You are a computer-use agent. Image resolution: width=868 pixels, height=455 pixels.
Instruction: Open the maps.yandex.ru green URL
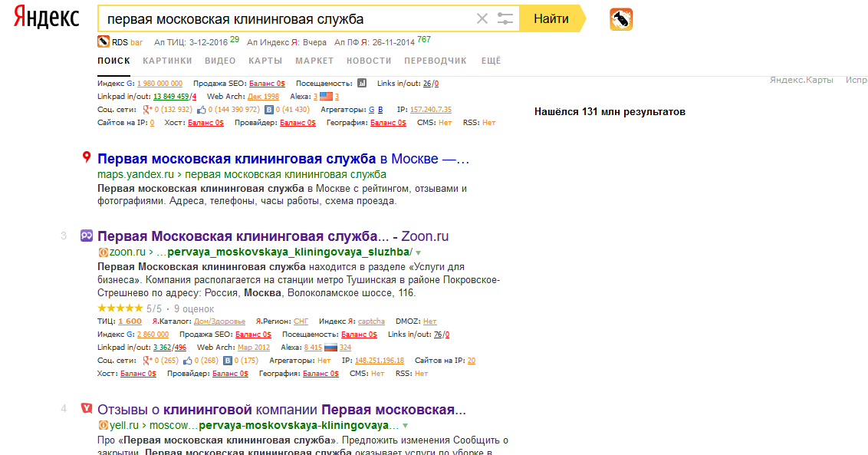(242, 175)
